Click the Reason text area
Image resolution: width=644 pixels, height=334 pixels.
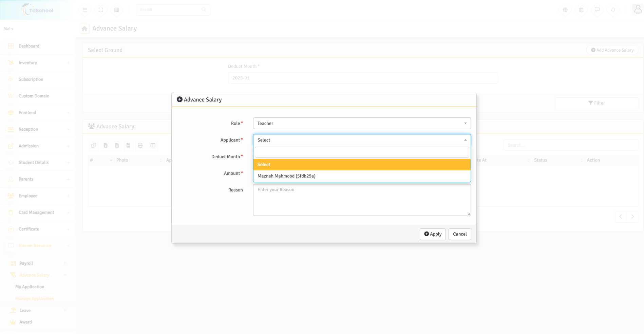click(x=362, y=200)
